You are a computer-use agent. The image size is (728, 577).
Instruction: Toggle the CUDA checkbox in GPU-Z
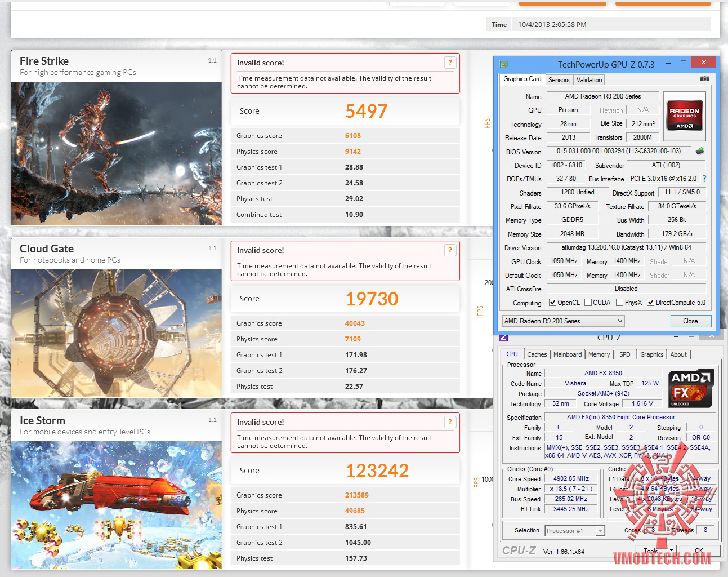tap(588, 303)
